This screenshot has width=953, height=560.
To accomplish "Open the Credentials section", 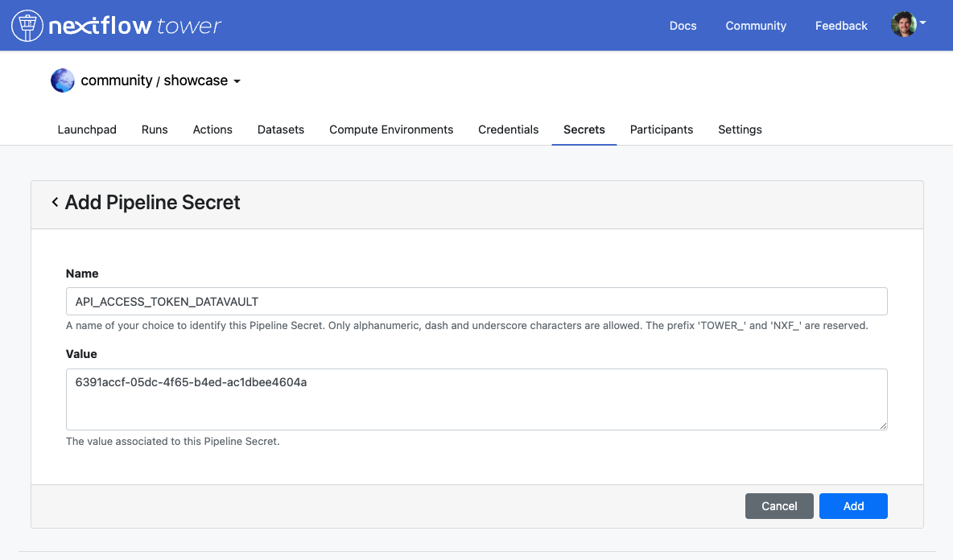I will coord(508,130).
